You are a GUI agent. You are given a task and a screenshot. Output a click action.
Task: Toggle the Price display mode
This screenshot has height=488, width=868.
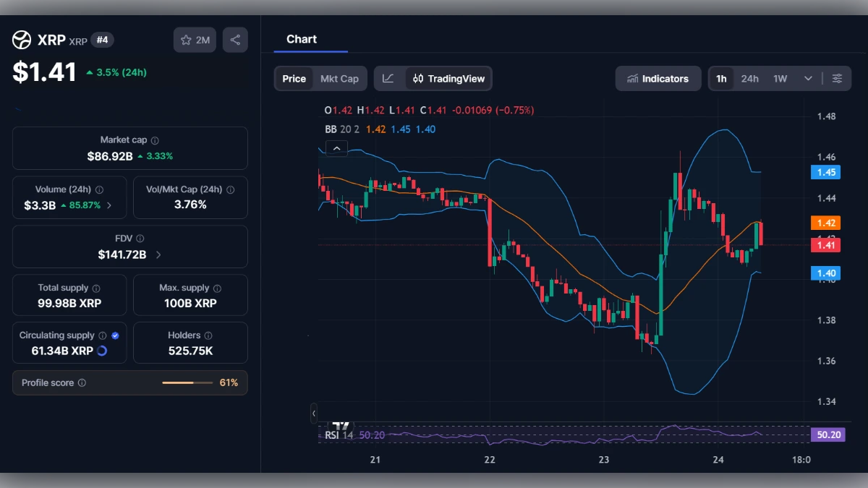(x=293, y=78)
